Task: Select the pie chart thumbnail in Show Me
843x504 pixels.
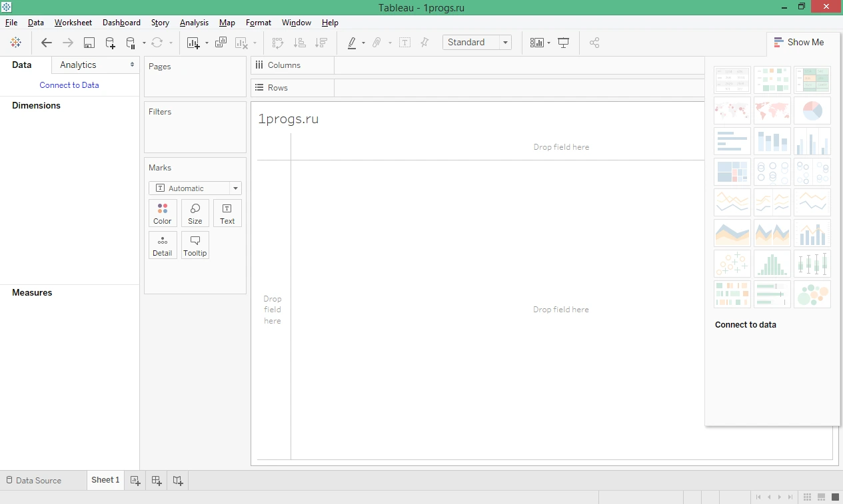Action: tap(812, 111)
